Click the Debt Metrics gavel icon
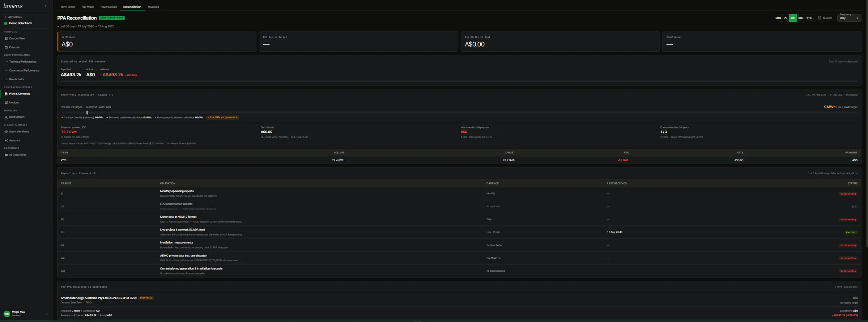This screenshot has width=868, height=322. (x=6, y=117)
